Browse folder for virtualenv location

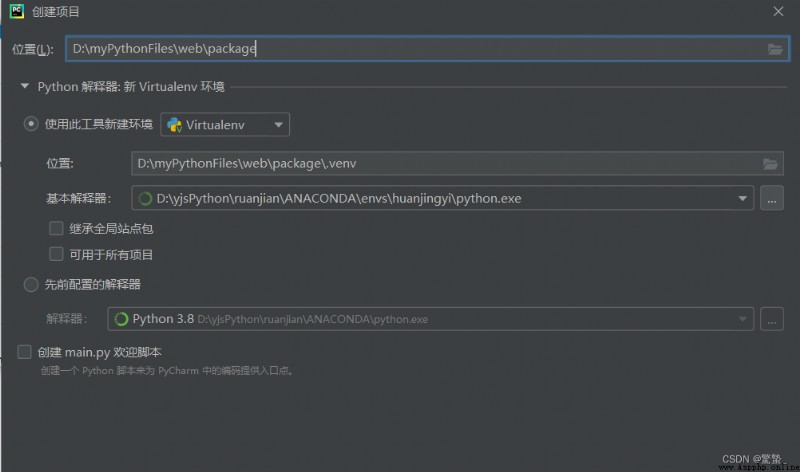[x=770, y=164]
